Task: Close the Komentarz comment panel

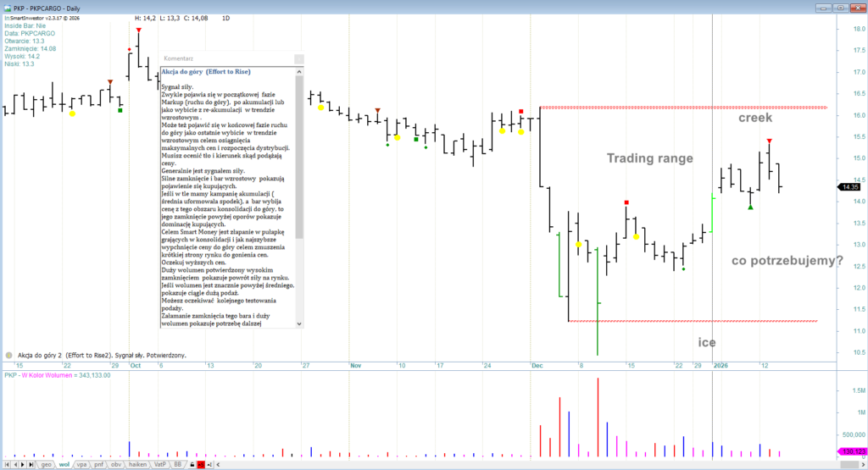Action: [x=298, y=59]
